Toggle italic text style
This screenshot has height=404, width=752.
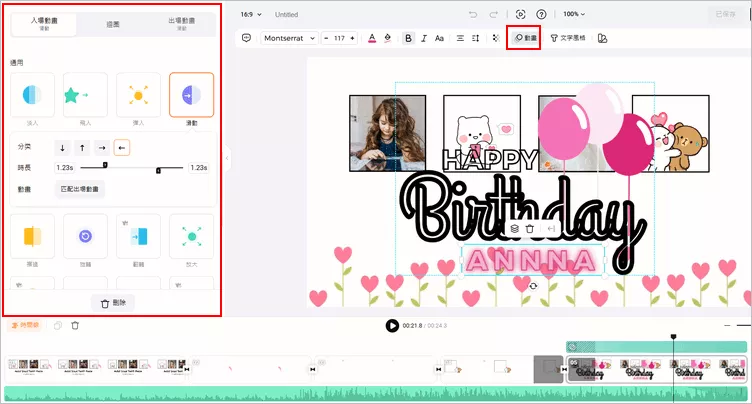[x=425, y=38]
